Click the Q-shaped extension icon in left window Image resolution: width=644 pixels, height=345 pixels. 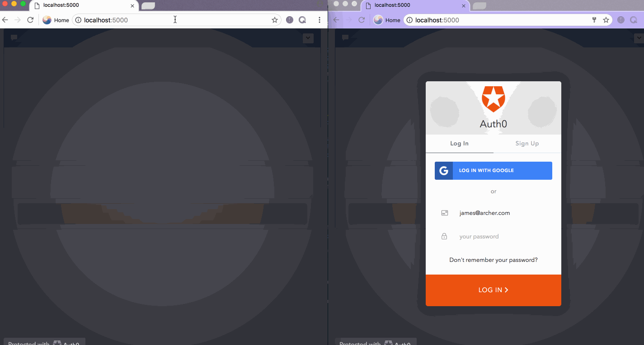pos(302,20)
